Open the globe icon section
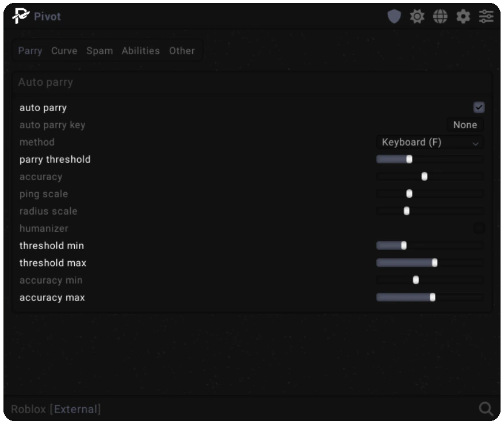The width and height of the screenshot is (504, 424). click(x=440, y=16)
